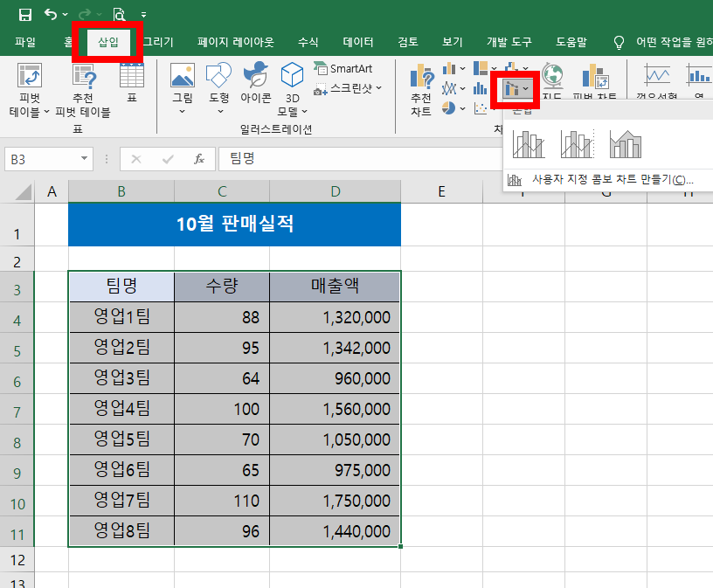
Task: Select column-line on secondary axis combo thumbnail
Action: [x=577, y=144]
